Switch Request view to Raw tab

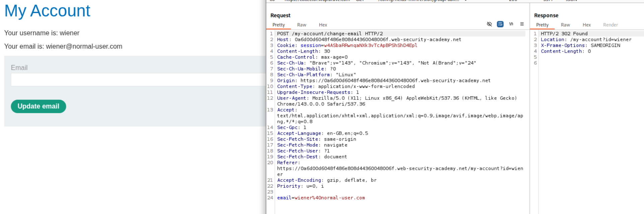pos(301,25)
